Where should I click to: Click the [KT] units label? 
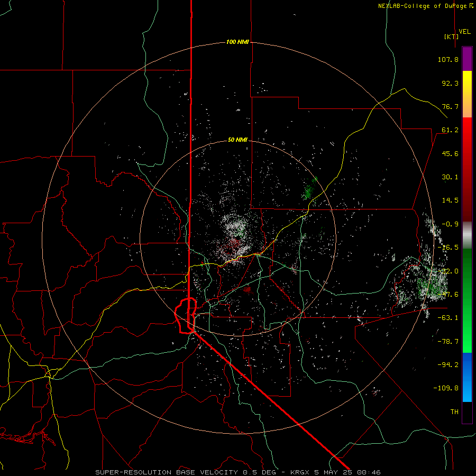pyautogui.click(x=452, y=36)
